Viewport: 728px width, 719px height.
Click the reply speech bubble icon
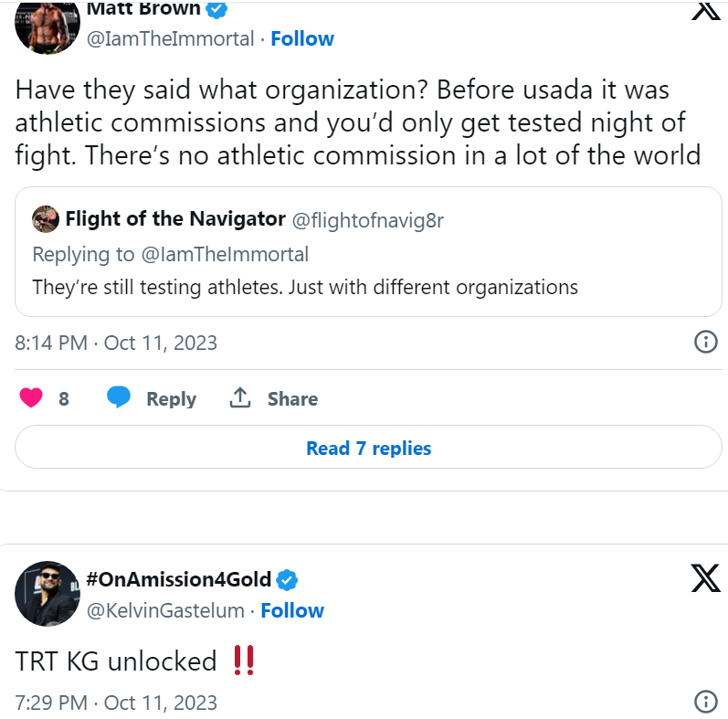point(120,398)
